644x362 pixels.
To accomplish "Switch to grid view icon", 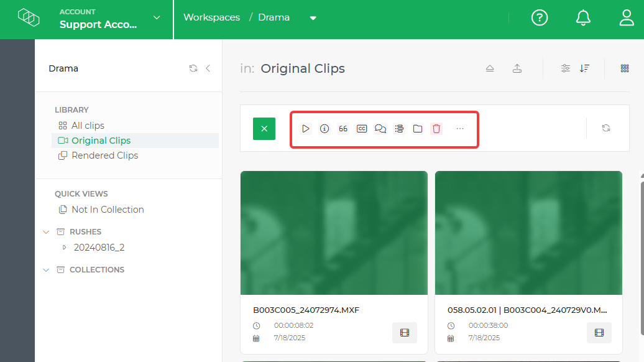I will tap(625, 68).
